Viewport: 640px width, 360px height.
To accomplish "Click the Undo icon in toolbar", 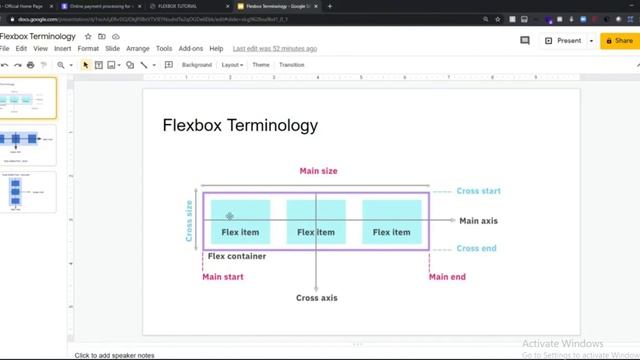I will tap(4, 65).
